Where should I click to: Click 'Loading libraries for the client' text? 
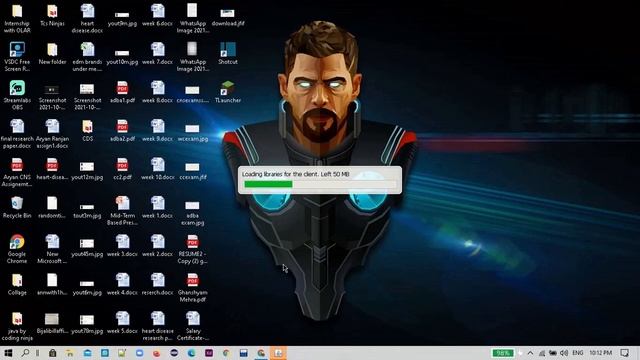pyautogui.click(x=280, y=174)
